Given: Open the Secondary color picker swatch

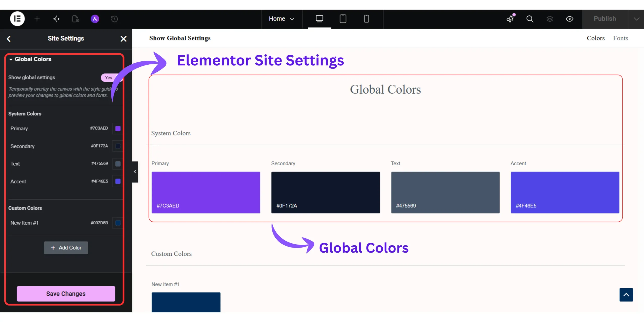Looking at the screenshot, I should pyautogui.click(x=118, y=146).
